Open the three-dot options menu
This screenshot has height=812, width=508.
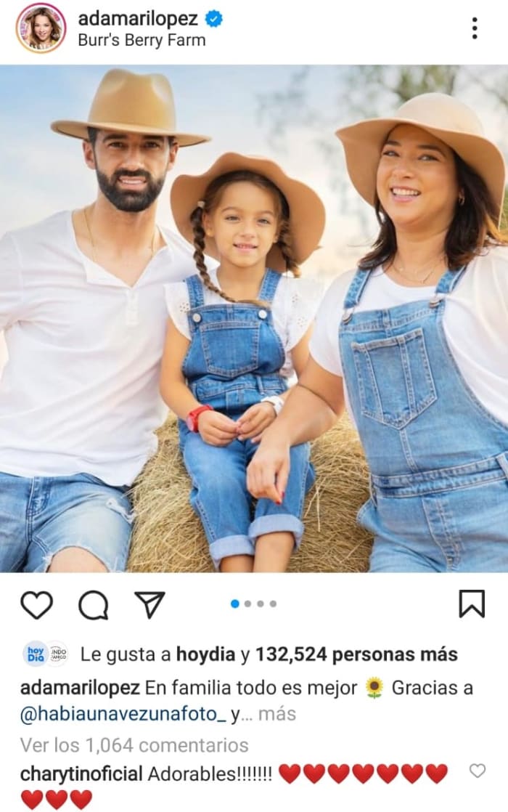(475, 28)
